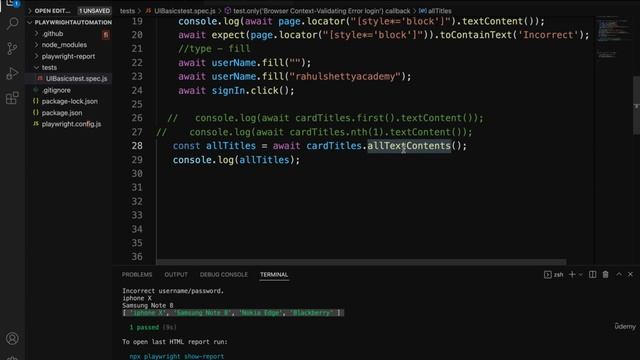Click 'Incorrect' string on line 20
640x360 pixels.
pos(548,35)
